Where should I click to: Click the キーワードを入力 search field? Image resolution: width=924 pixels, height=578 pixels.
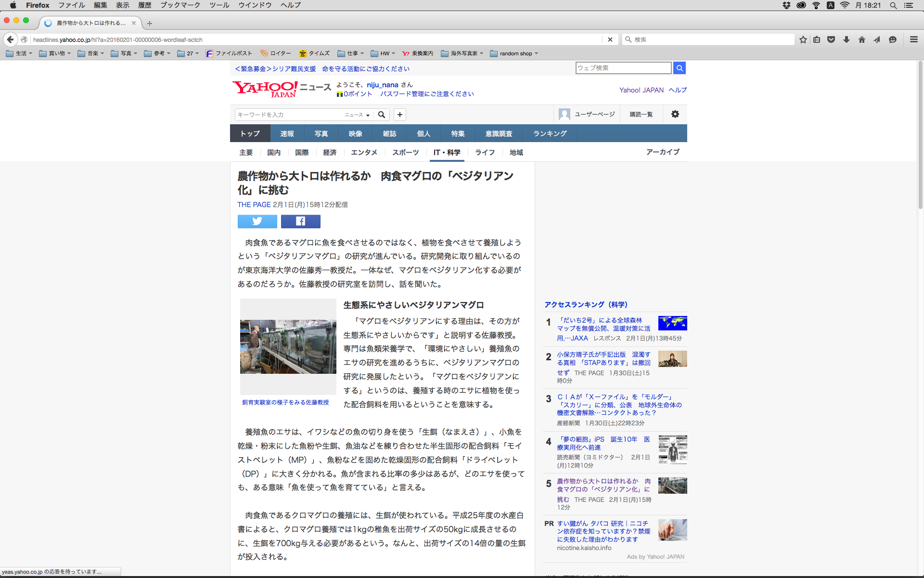289,115
